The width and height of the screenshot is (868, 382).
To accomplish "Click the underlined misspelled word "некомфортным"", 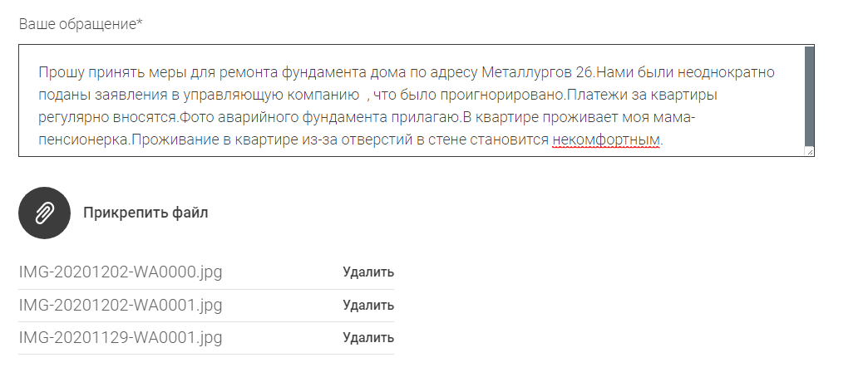I will [605, 140].
